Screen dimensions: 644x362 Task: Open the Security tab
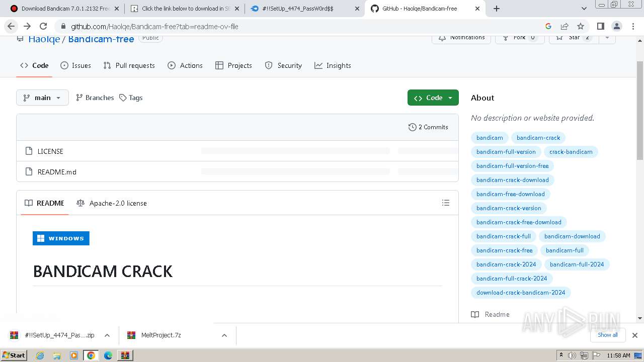click(x=283, y=65)
